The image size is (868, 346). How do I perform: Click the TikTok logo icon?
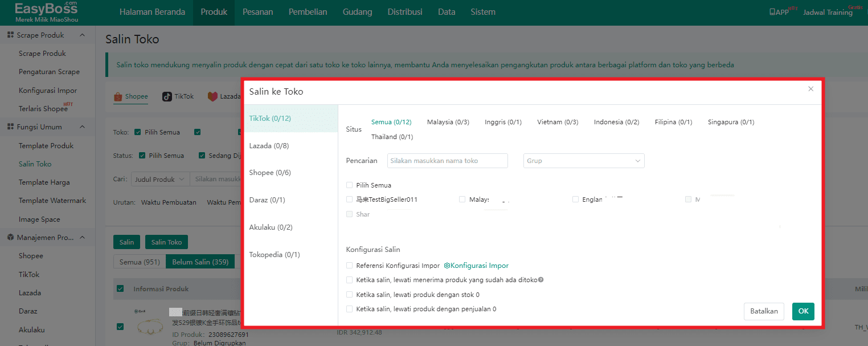tap(167, 96)
